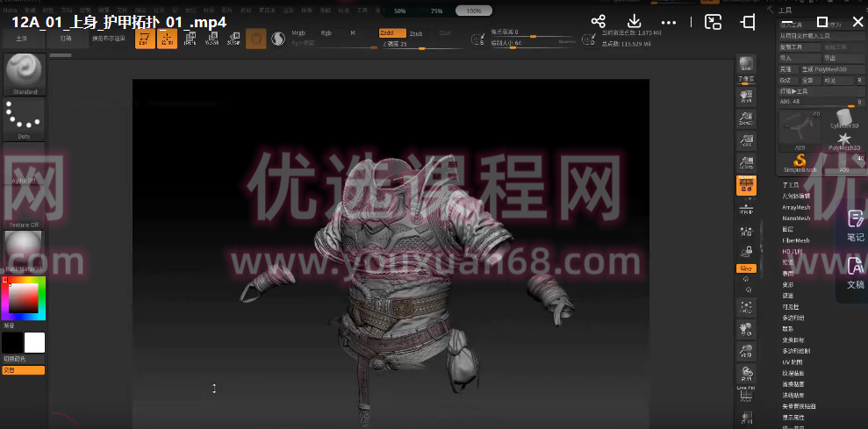Toggle the orange perspective grid button

click(746, 185)
